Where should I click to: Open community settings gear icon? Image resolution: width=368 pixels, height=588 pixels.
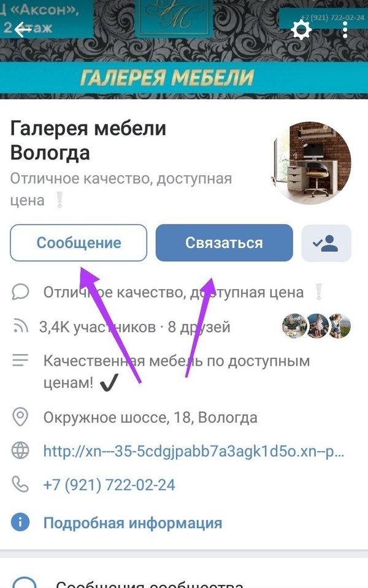click(301, 30)
